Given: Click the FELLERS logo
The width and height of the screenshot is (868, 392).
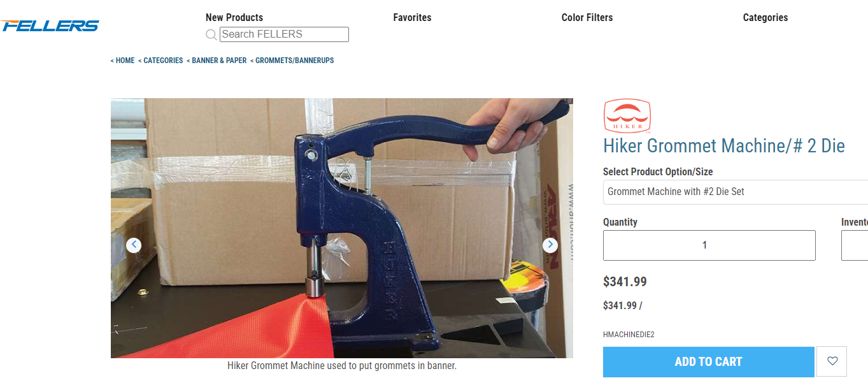Looking at the screenshot, I should click(x=50, y=26).
